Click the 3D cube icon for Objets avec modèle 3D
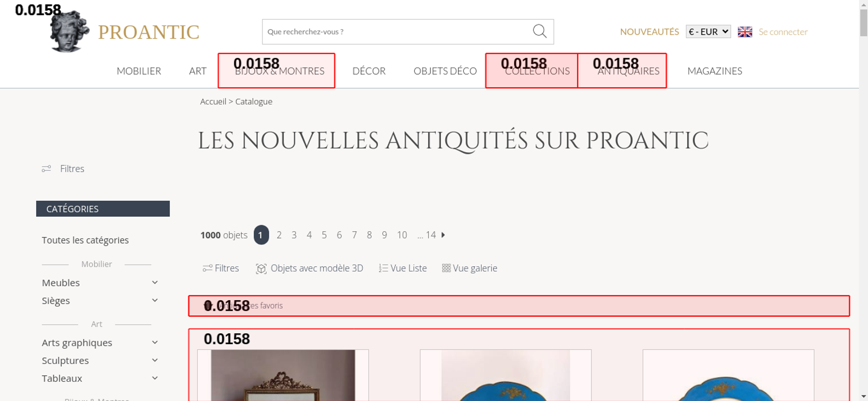The height and width of the screenshot is (401, 868). click(x=261, y=268)
